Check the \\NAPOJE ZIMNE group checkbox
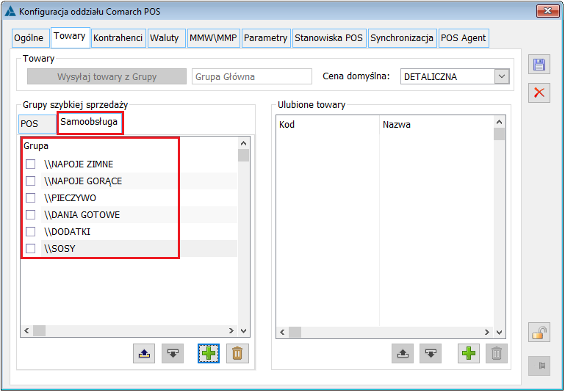The image size is (565, 392). click(x=31, y=164)
